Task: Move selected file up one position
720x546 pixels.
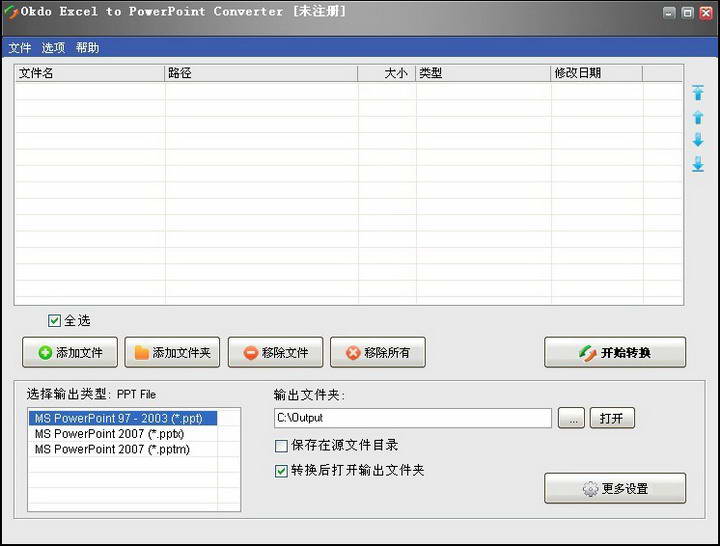Action: tap(698, 118)
